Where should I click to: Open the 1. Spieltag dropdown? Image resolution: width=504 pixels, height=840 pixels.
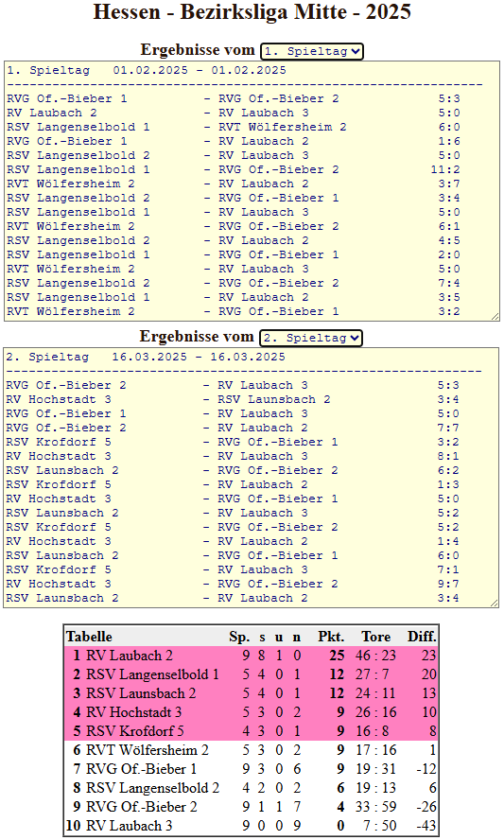pos(312,51)
